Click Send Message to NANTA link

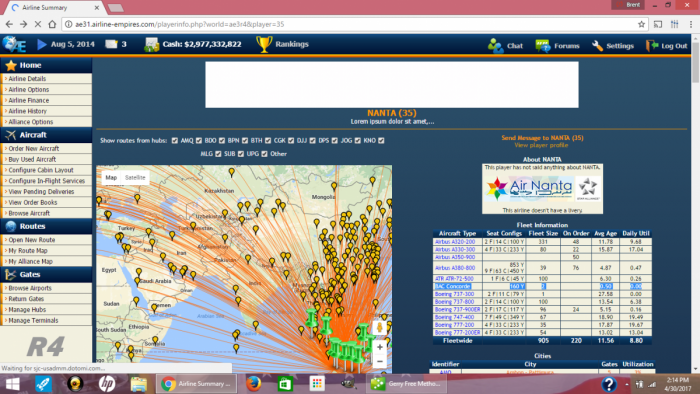(542, 138)
